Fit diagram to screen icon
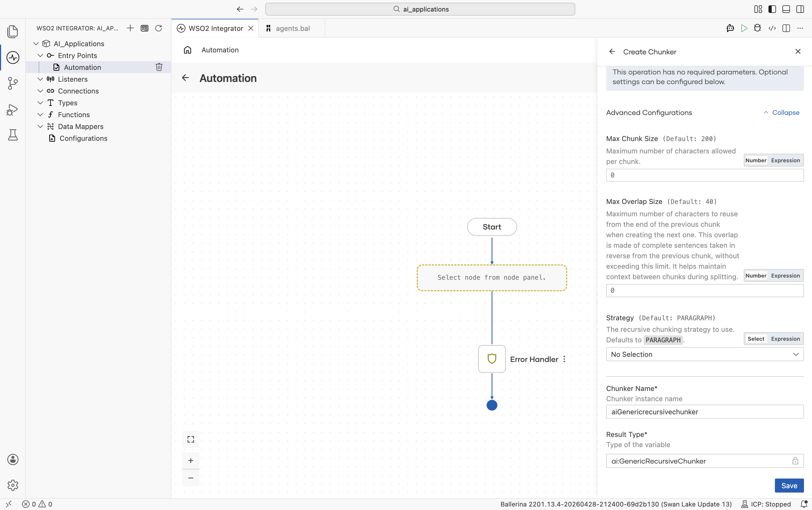812x510 pixels. (x=191, y=439)
